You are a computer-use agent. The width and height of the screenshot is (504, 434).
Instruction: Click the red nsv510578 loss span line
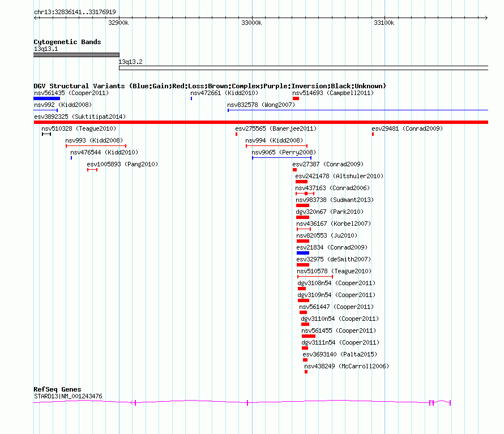[315, 277]
